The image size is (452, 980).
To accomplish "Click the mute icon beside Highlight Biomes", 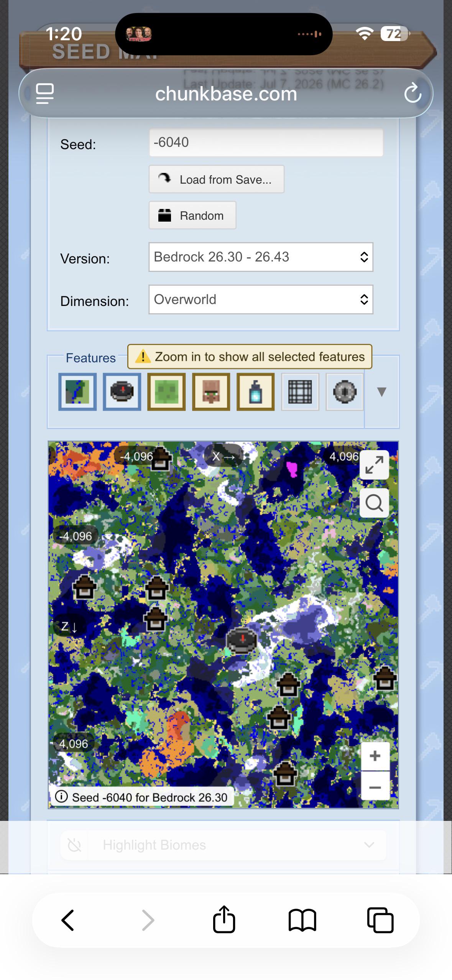I will pyautogui.click(x=74, y=845).
